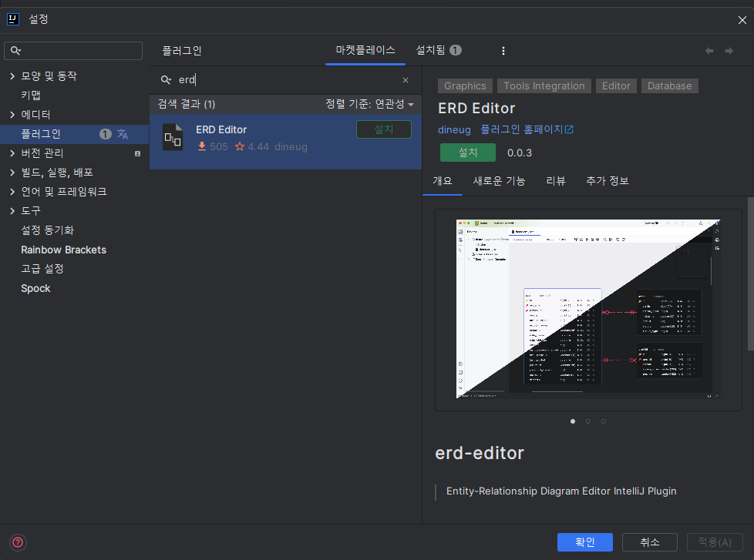Click the ERD Editor screenshot preview
Viewport: 754px width, 560px height.
(x=587, y=309)
